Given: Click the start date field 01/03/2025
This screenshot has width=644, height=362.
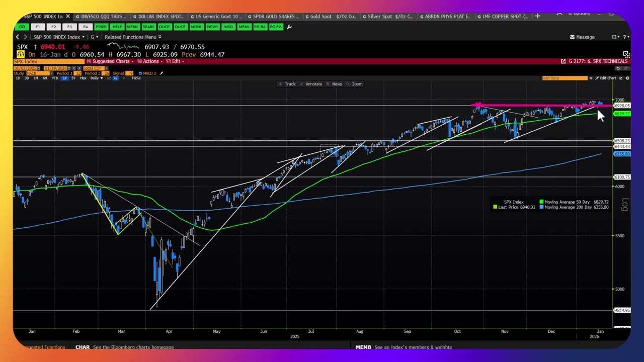Looking at the screenshot, I should click(x=25, y=68).
